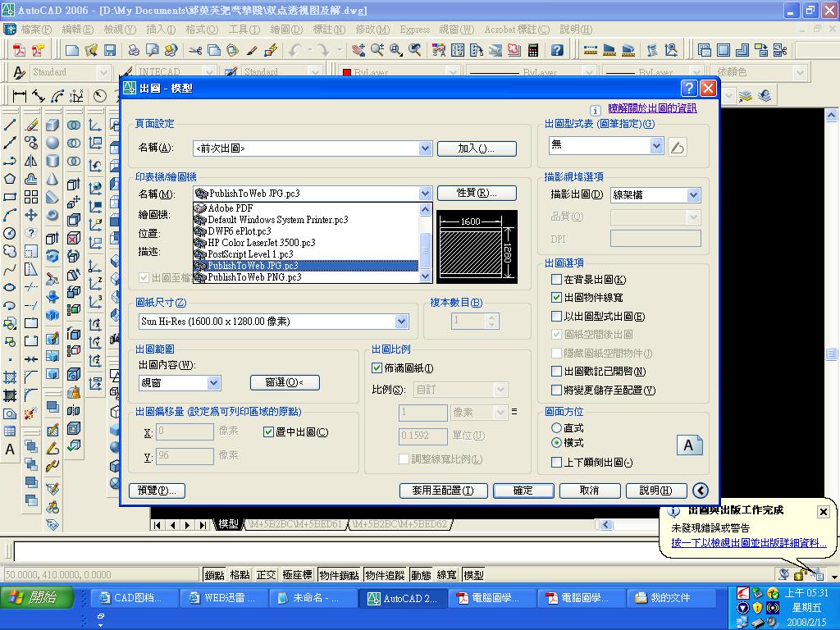Open Standard text style dropdown in toolbar
This screenshot has width=840, height=630.
tap(103, 72)
